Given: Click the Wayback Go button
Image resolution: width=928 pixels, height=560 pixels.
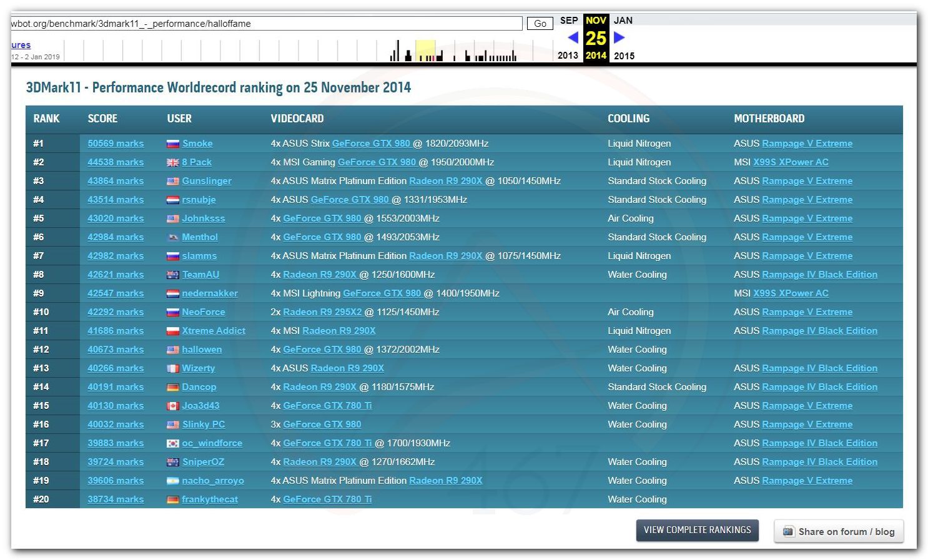Looking at the screenshot, I should [540, 24].
